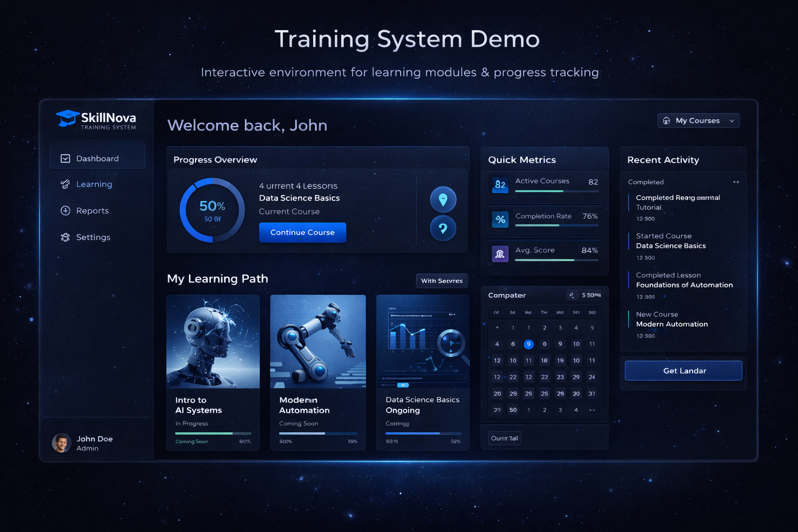Click the Avg. Score progress bar
The height and width of the screenshot is (532, 798).
tap(557, 260)
